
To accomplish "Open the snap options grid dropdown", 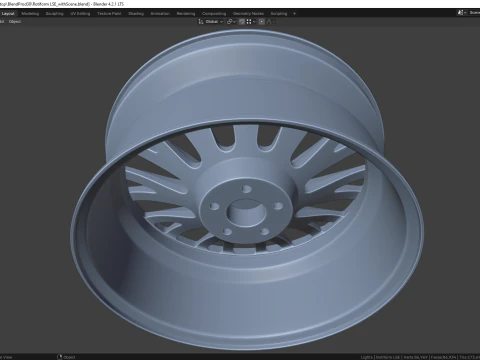I will (251, 22).
